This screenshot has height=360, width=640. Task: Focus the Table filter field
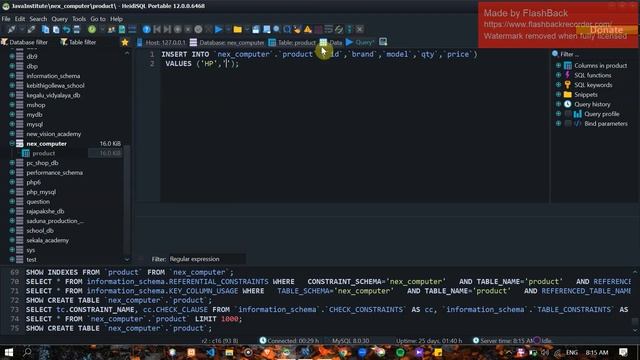click(x=82, y=42)
